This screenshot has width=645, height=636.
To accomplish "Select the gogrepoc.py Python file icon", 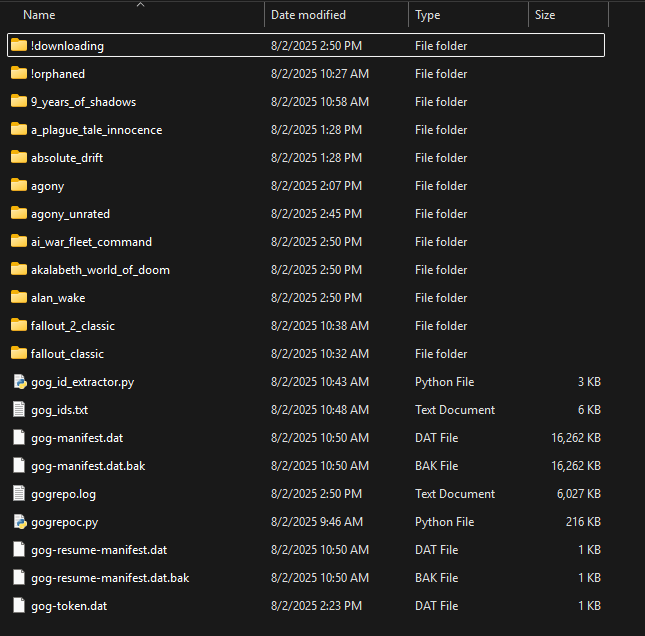I will pos(18,522).
